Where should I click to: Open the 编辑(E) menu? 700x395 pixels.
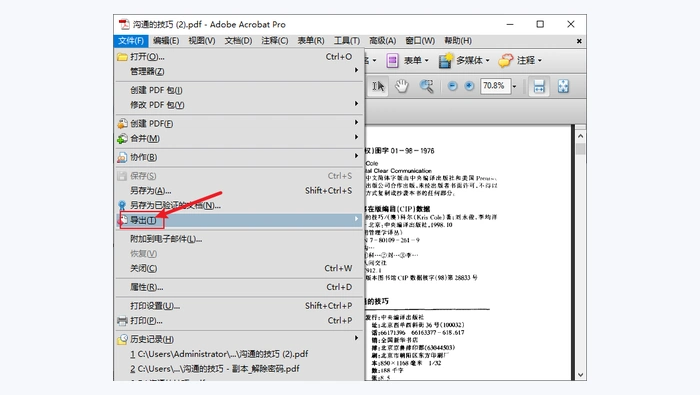(166, 41)
